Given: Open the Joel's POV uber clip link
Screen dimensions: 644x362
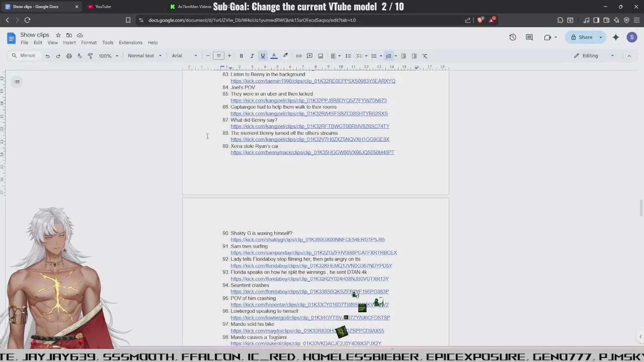Looking at the screenshot, I should 308,101.
